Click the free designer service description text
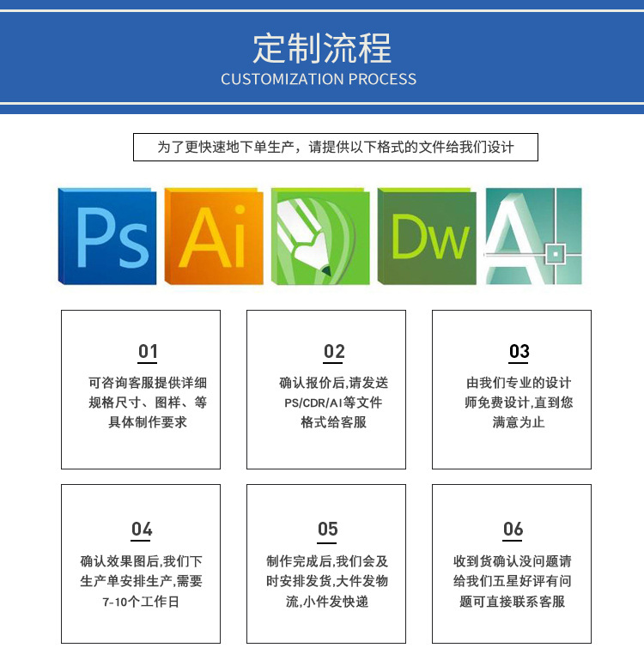644x660 pixels. coord(519,403)
